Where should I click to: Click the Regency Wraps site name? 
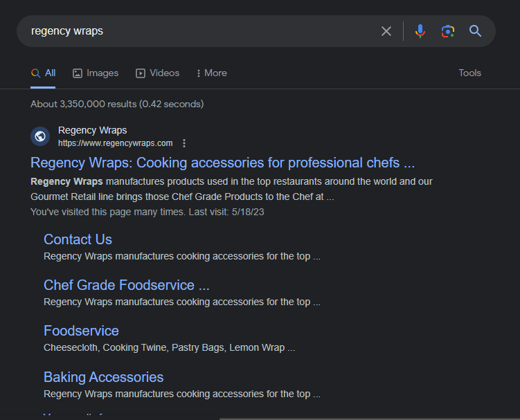click(x=92, y=130)
